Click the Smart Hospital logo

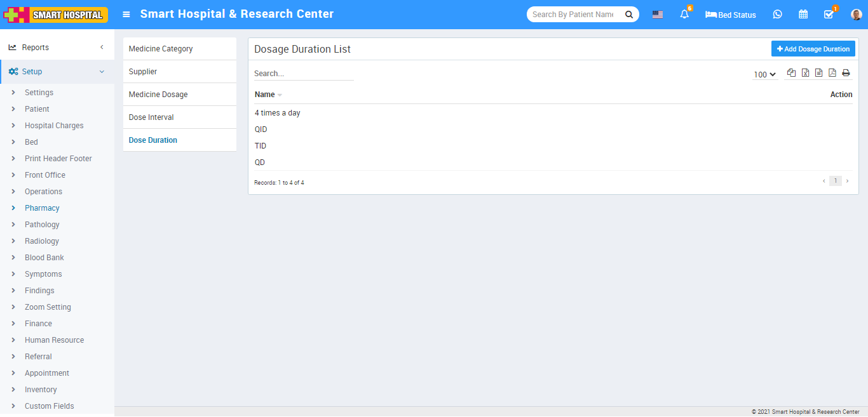click(56, 15)
